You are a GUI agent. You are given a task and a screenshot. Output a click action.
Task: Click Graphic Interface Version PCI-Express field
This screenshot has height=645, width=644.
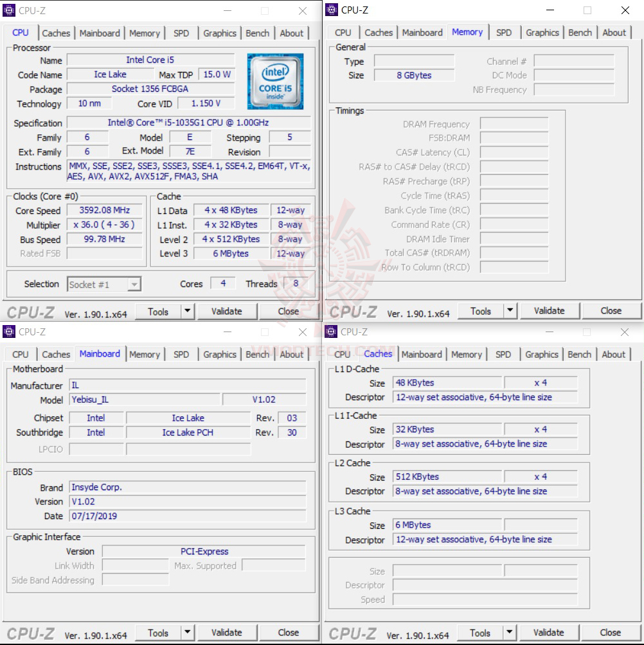pyautogui.click(x=204, y=551)
